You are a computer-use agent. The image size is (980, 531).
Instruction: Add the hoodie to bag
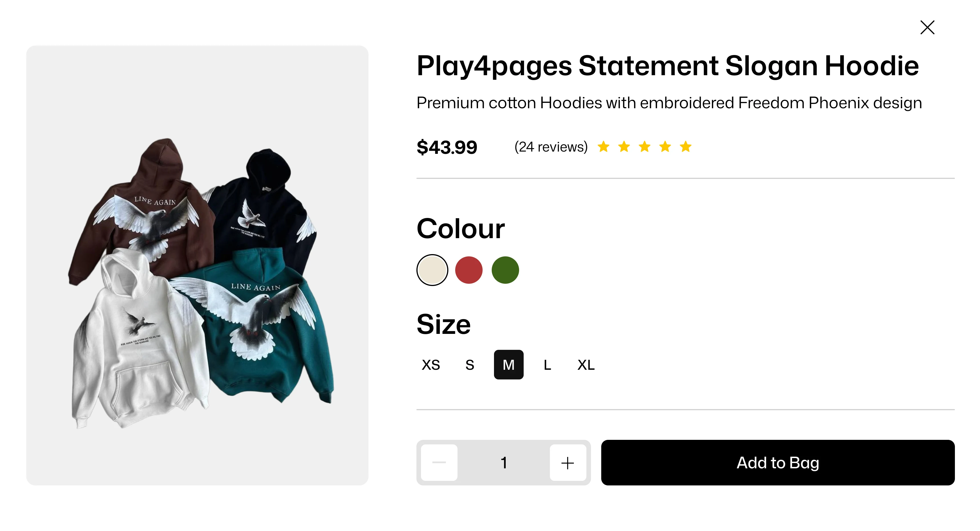pos(777,463)
